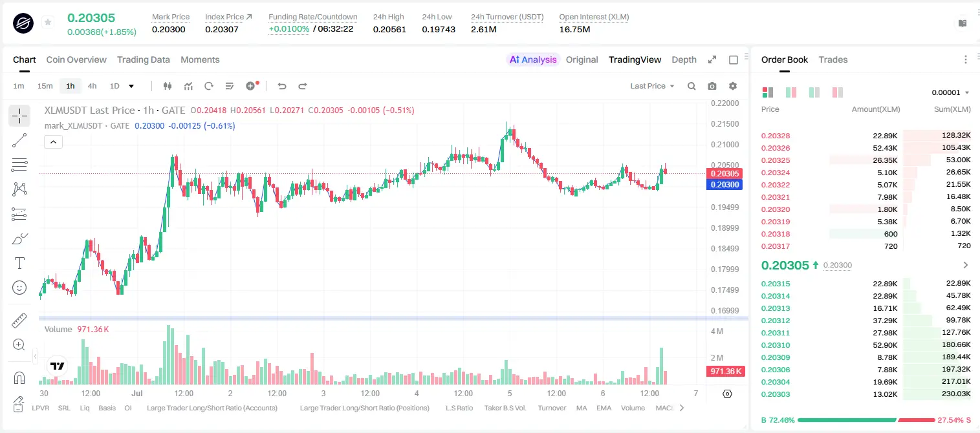980x433 pixels.
Task: Expand the order book precision 0.00001 dropdown
Action: tap(950, 92)
